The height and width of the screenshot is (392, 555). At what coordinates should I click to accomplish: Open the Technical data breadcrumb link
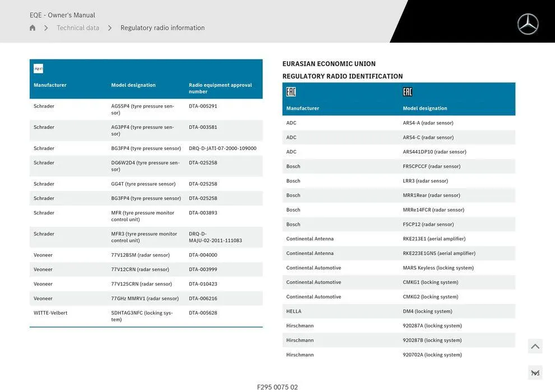(x=78, y=28)
